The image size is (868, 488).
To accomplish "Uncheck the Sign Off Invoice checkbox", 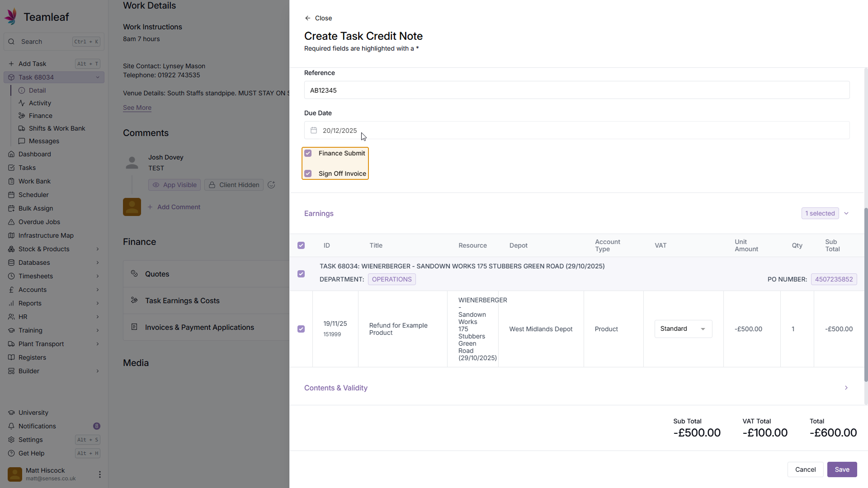I will (x=308, y=174).
